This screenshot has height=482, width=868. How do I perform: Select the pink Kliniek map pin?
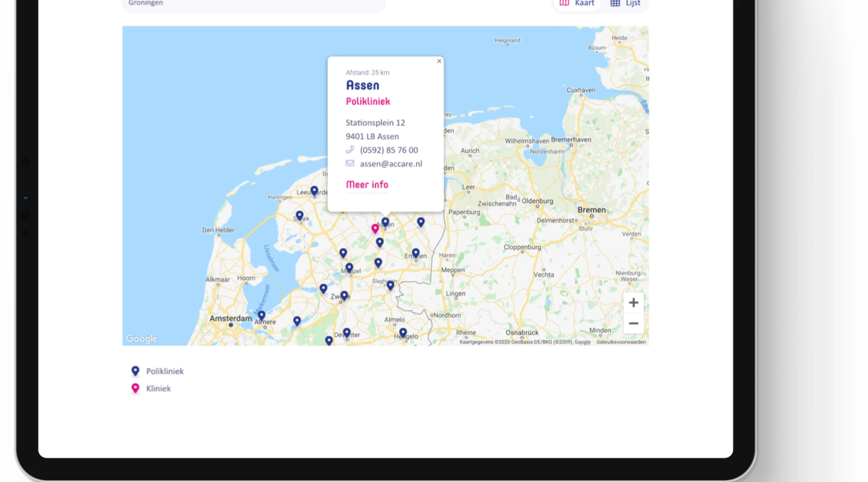tap(375, 228)
